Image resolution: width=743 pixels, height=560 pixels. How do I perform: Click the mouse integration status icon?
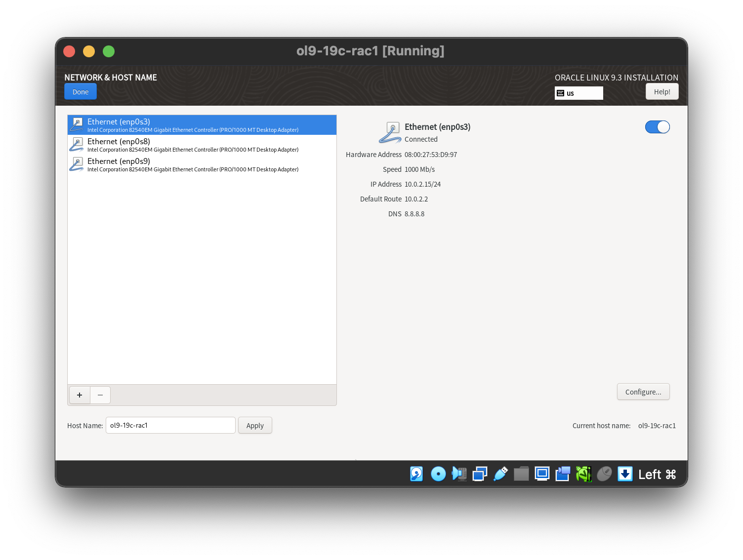click(604, 474)
